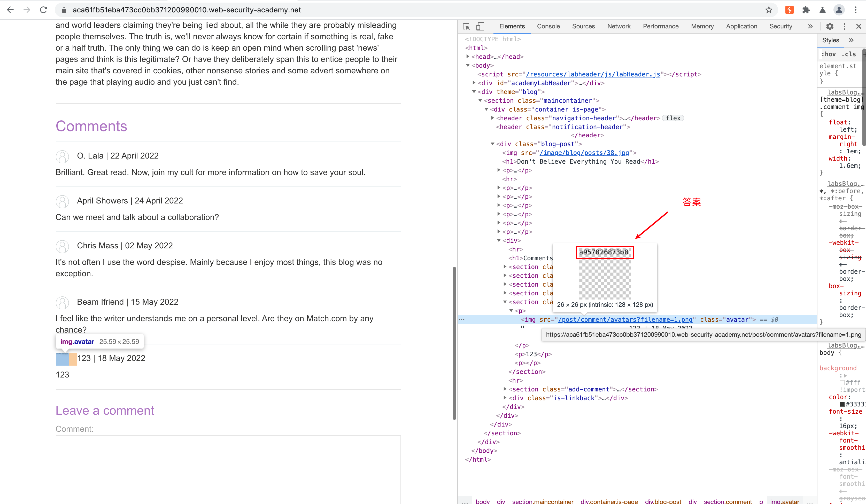
Task: Click the browser address bar URL
Action: [x=187, y=10]
